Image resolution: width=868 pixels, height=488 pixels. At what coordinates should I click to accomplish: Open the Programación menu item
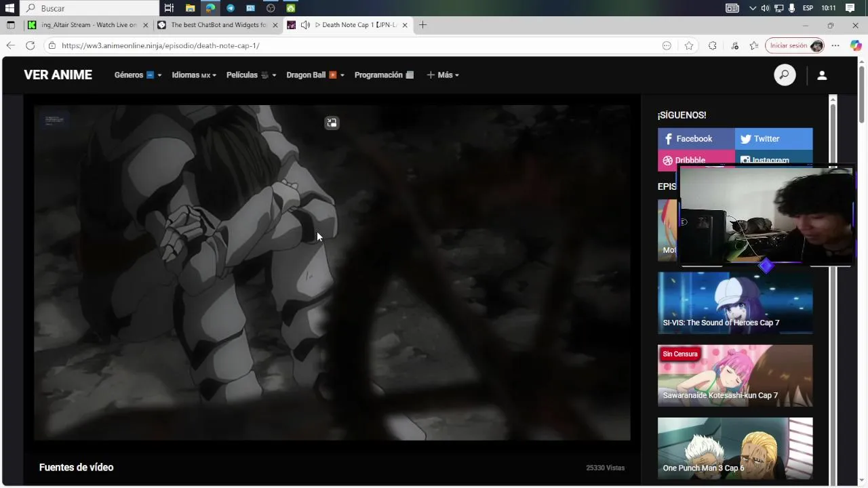[x=384, y=75]
